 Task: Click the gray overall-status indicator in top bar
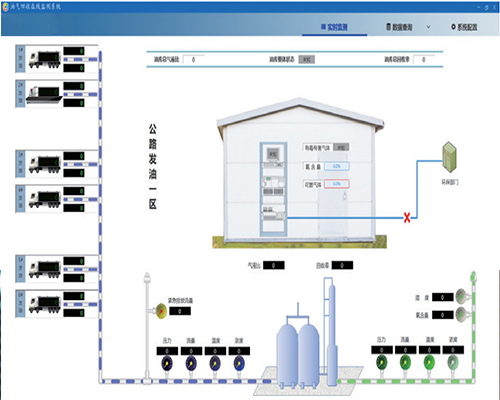pos(306,59)
